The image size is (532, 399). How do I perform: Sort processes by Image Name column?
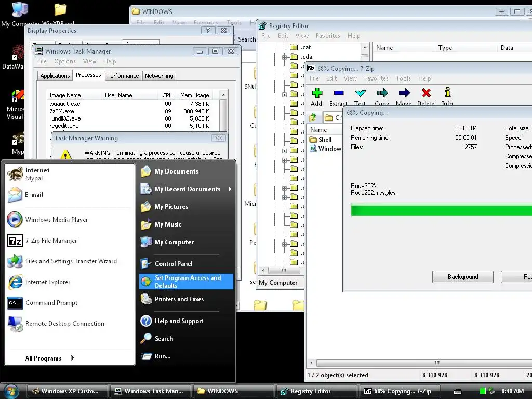click(74, 95)
